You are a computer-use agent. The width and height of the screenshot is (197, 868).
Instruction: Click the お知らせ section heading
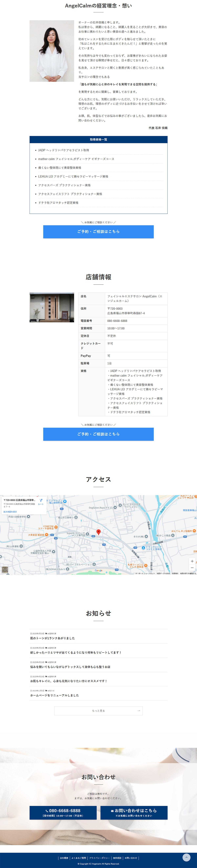98,613
